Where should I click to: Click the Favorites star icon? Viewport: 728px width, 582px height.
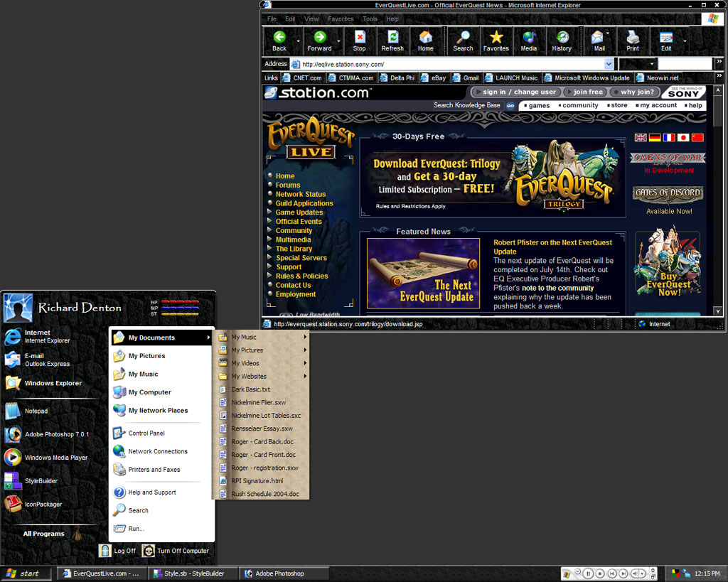point(496,37)
